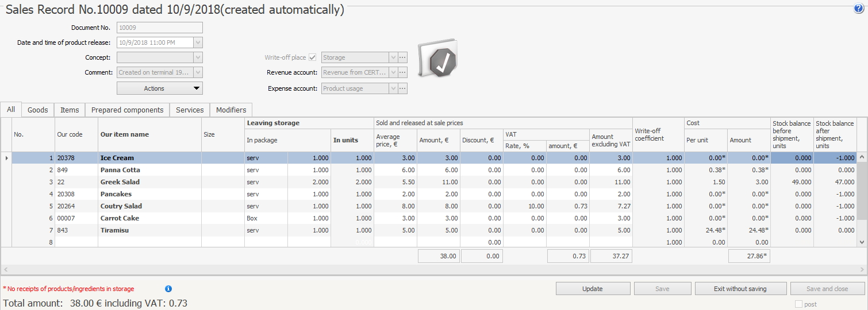This screenshot has width=868, height=310.
Task: Open the date and time of release dropdown
Action: (198, 42)
